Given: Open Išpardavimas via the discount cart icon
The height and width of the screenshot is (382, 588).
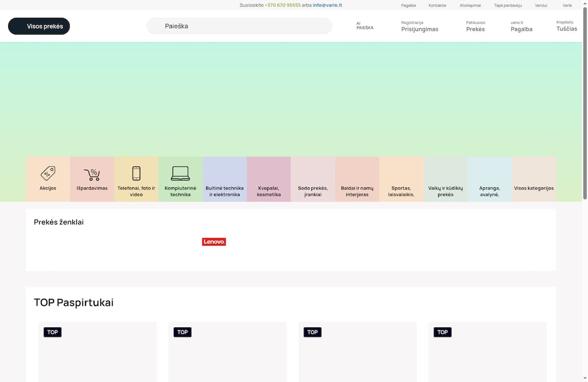Looking at the screenshot, I should [x=92, y=174].
